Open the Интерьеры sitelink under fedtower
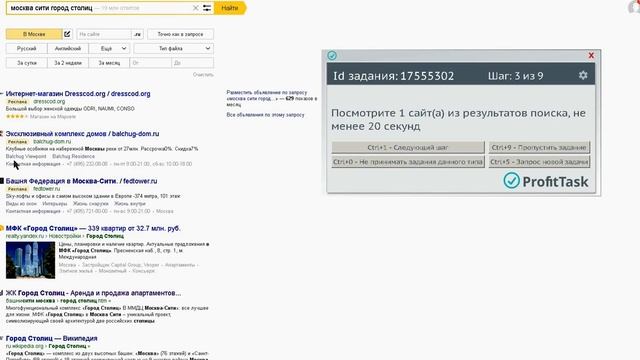Screen dimensions: 640x360 point(55,204)
